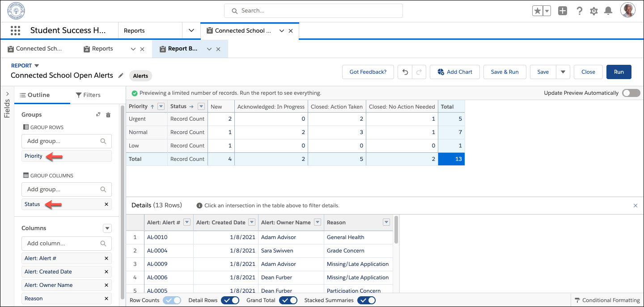Screen dimensions: 644x307
Task: Toggle the Row Counts switch
Action: 172,300
